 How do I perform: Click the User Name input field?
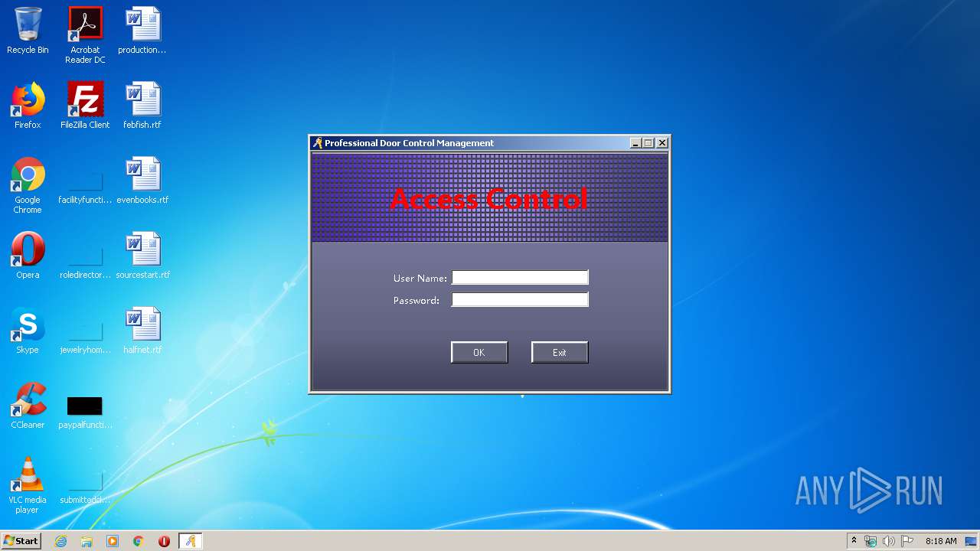(520, 278)
